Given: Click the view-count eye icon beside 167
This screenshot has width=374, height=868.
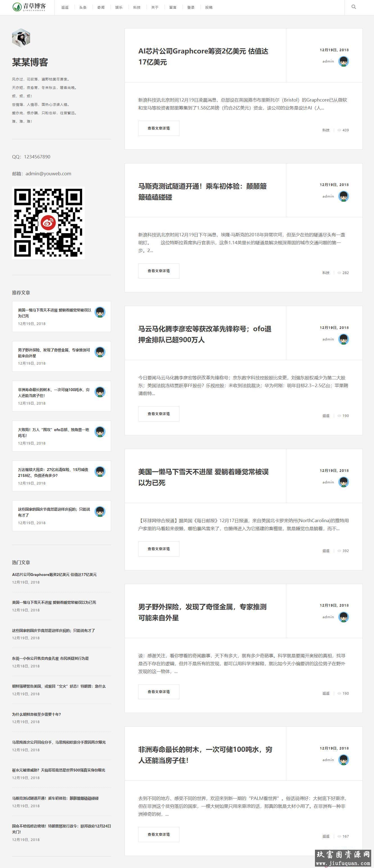Looking at the screenshot, I should [339, 836].
